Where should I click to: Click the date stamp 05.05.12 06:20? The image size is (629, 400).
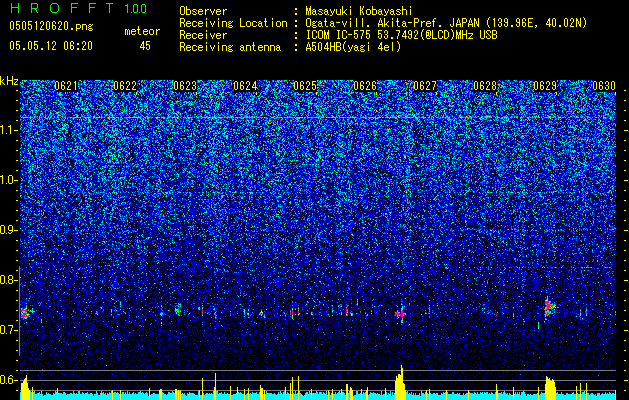pyautogui.click(x=51, y=46)
